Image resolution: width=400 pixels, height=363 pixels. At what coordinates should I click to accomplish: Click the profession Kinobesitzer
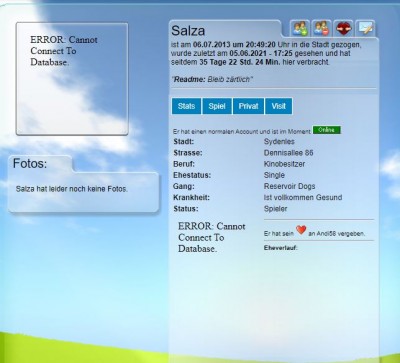click(284, 164)
